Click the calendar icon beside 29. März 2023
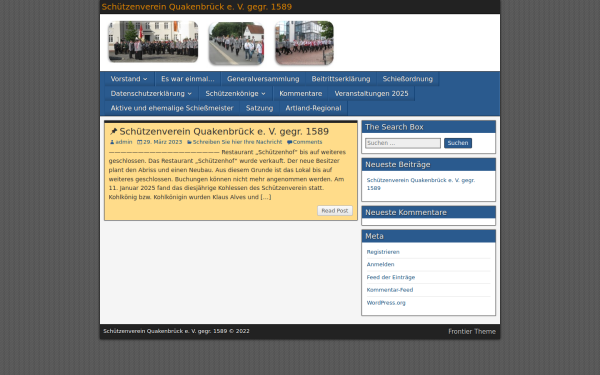Viewport: 600px width, 375px height. click(x=140, y=142)
